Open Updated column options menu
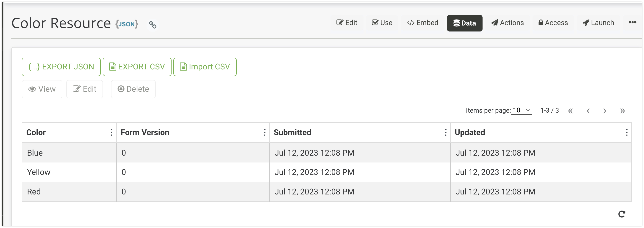The height and width of the screenshot is (228, 644). 627,132
